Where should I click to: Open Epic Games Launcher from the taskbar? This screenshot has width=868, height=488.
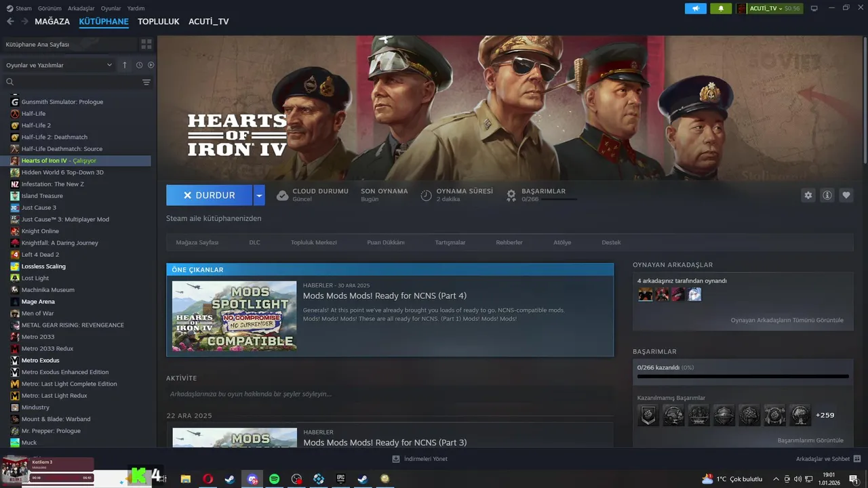[340, 479]
